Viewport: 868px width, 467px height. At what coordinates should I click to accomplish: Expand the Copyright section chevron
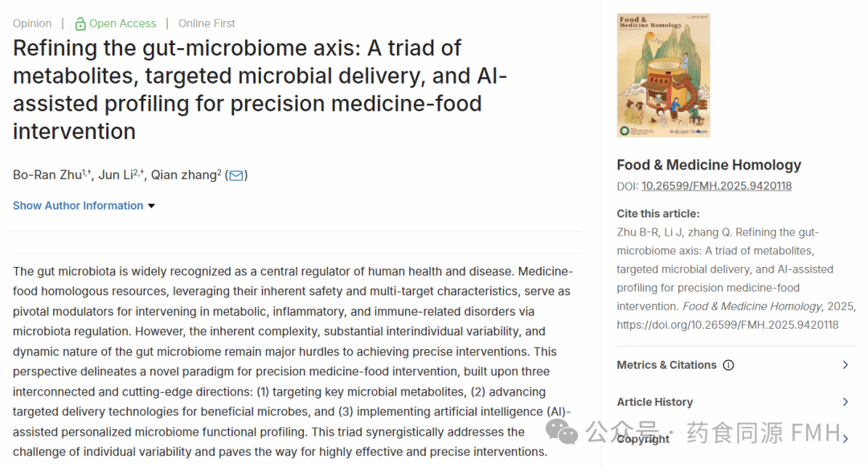pyautogui.click(x=845, y=439)
